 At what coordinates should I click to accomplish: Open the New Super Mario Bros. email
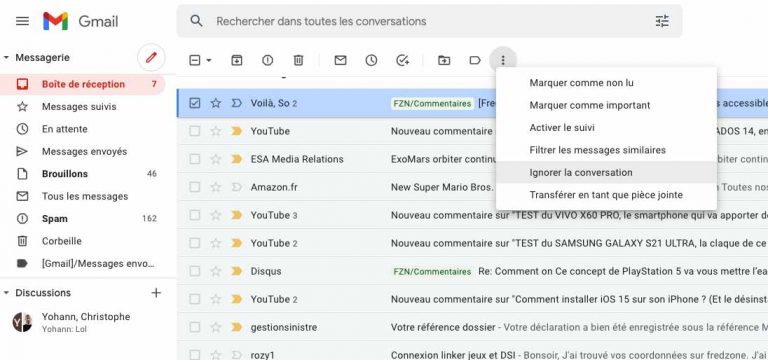click(442, 187)
